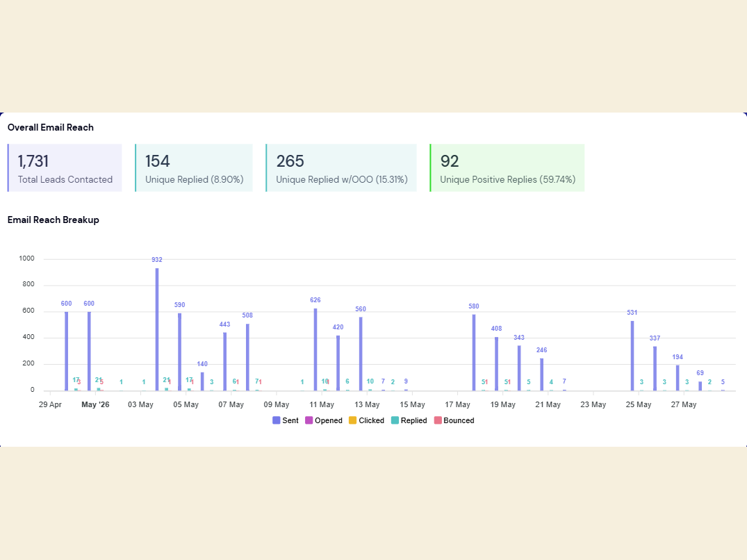Screen dimensions: 747x560
Task: Select the 194 sent bar
Action: tap(678, 378)
